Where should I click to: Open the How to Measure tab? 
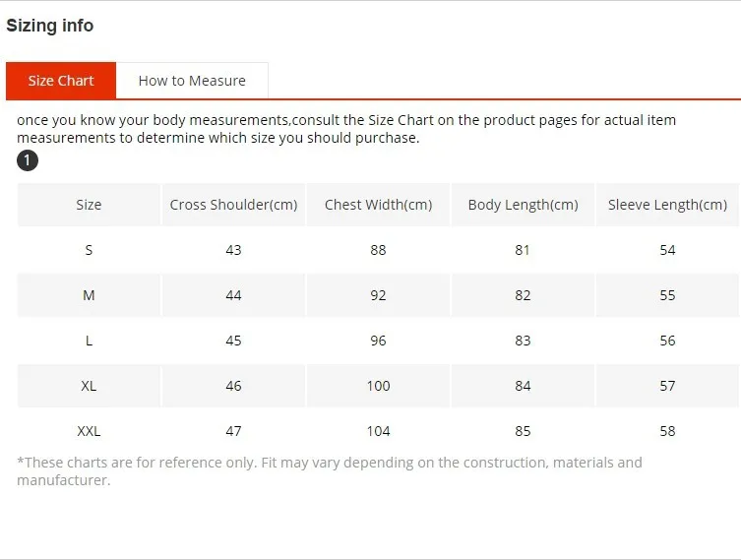point(192,81)
